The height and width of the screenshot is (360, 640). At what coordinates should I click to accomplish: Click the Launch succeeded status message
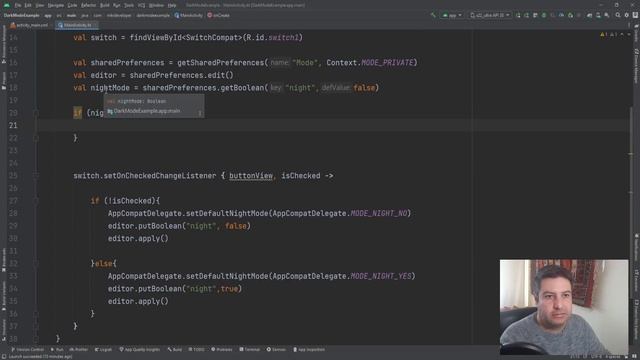click(40, 357)
